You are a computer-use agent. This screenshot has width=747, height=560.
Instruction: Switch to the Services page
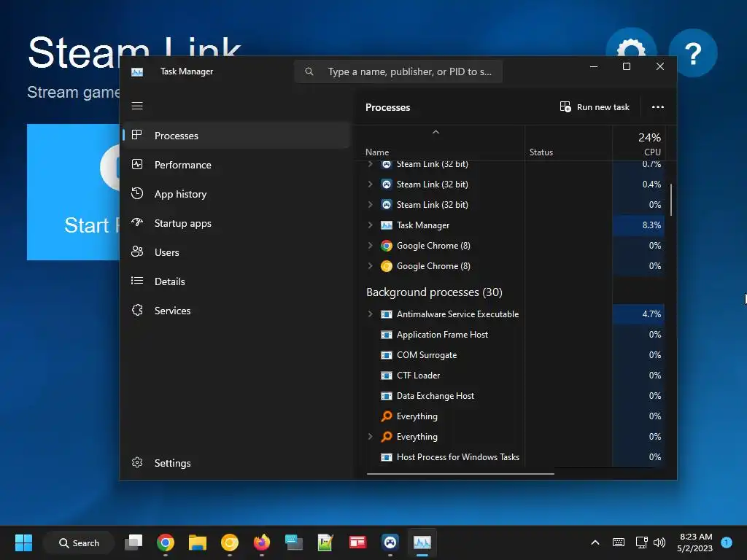[x=236, y=311]
